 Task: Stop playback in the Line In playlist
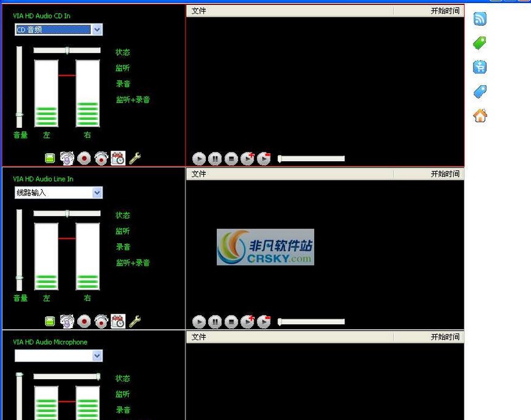(231, 322)
